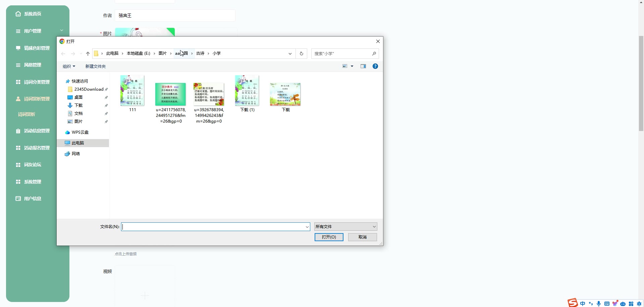Click the back arrow in file dialog
The width and height of the screenshot is (644, 307).
click(63, 54)
